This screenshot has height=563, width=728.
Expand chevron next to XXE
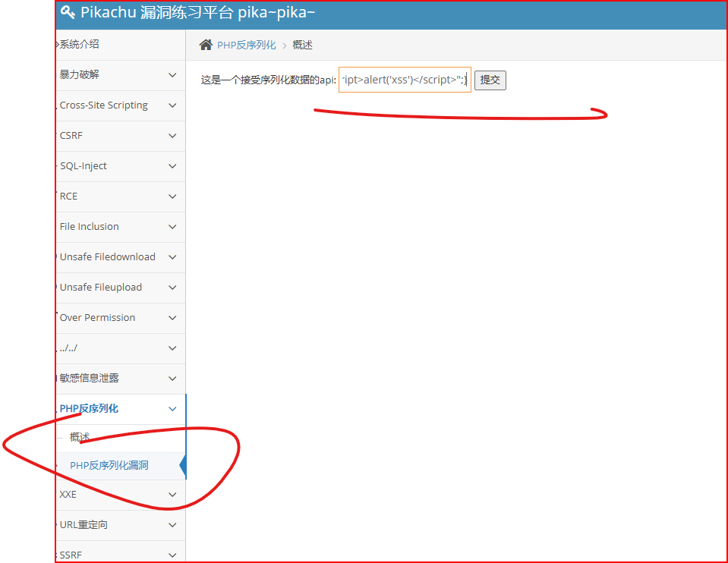point(172,495)
